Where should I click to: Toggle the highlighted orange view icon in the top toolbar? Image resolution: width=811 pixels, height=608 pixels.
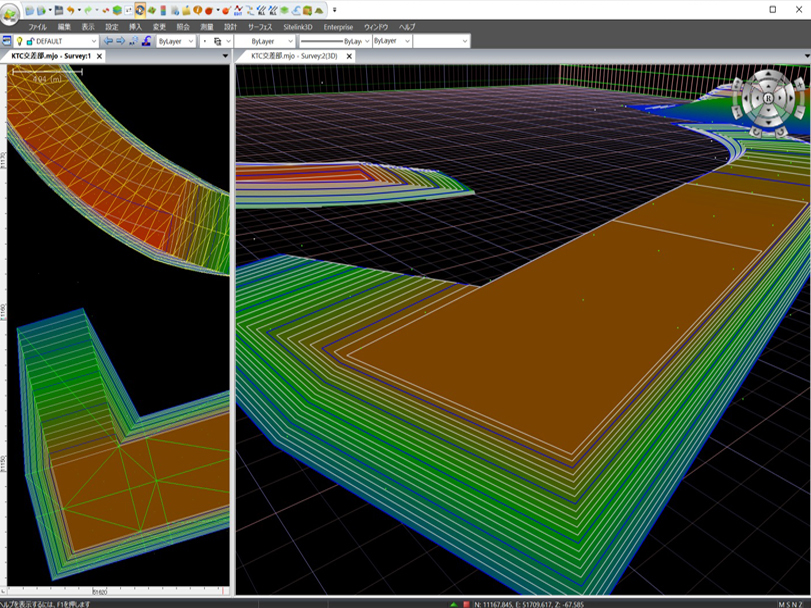[x=140, y=9]
